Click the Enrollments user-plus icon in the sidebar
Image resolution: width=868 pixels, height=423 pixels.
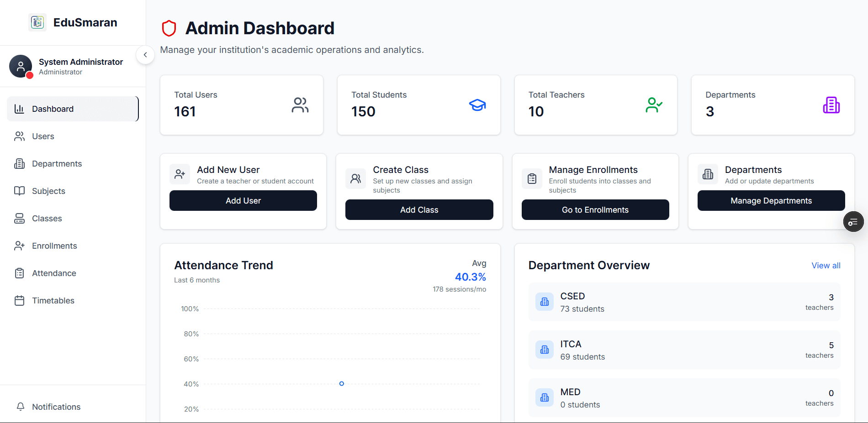coord(19,246)
